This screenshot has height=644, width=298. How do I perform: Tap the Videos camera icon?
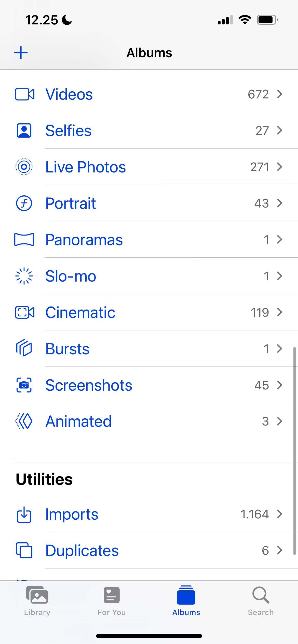[24, 94]
